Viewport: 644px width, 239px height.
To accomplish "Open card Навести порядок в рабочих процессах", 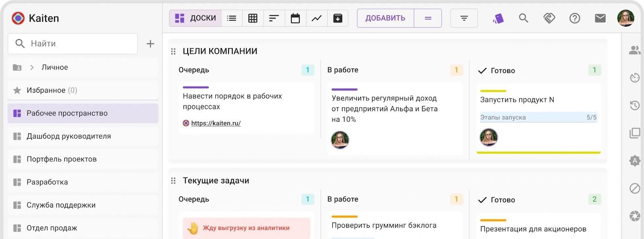I will coord(246,108).
